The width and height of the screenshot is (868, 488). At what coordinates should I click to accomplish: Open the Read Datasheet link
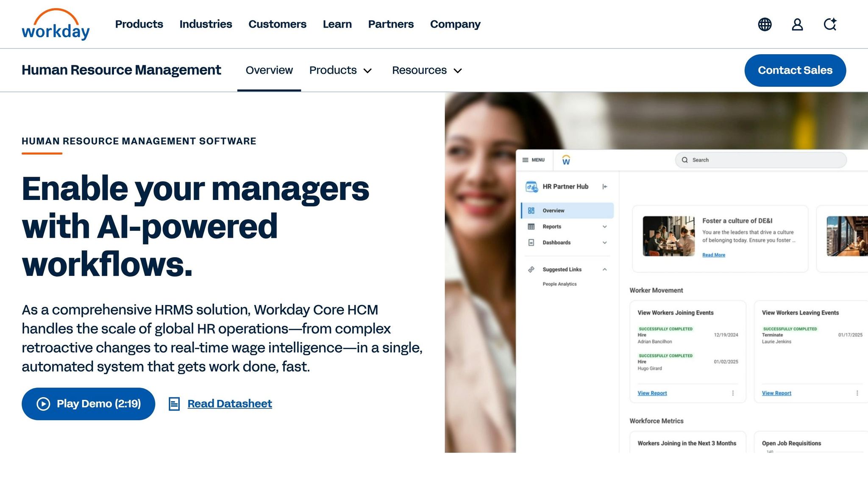pyautogui.click(x=230, y=404)
